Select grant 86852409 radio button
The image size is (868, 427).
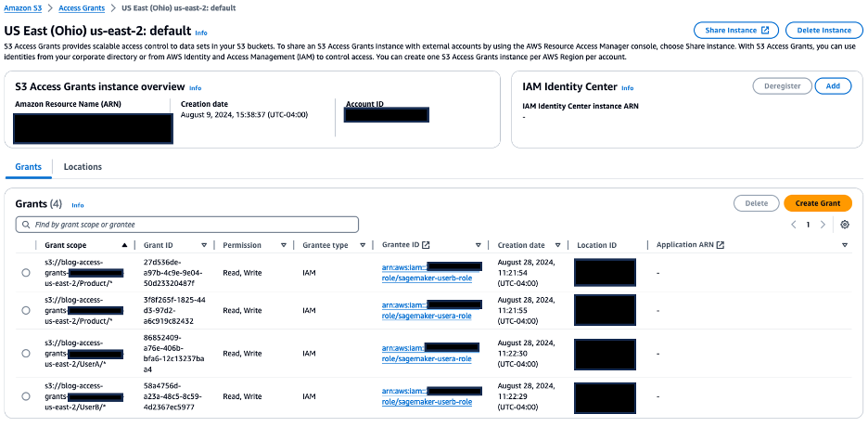coord(25,354)
